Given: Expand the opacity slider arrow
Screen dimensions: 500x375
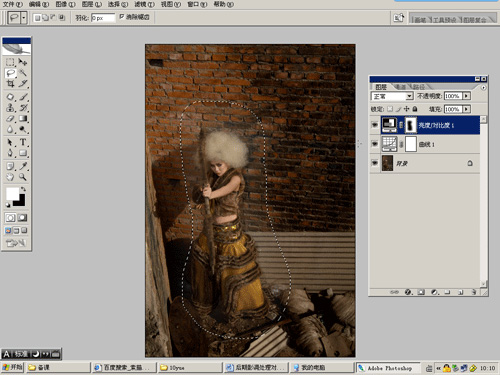Looking at the screenshot, I should pyautogui.click(x=467, y=96).
